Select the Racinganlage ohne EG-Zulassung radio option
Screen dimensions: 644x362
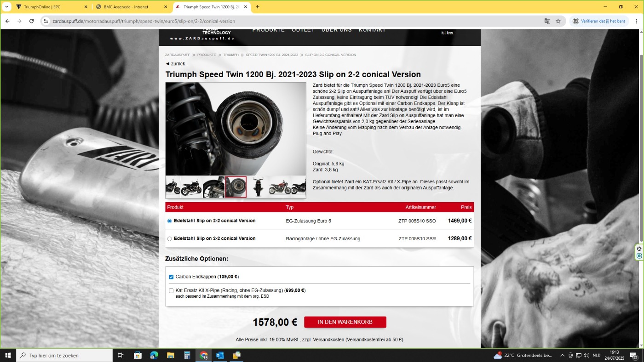pos(170,239)
